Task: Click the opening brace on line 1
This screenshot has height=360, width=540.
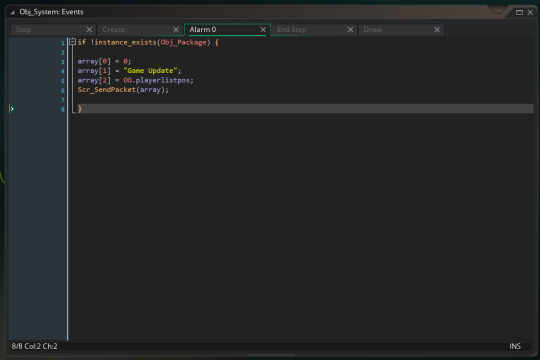Action: point(217,43)
